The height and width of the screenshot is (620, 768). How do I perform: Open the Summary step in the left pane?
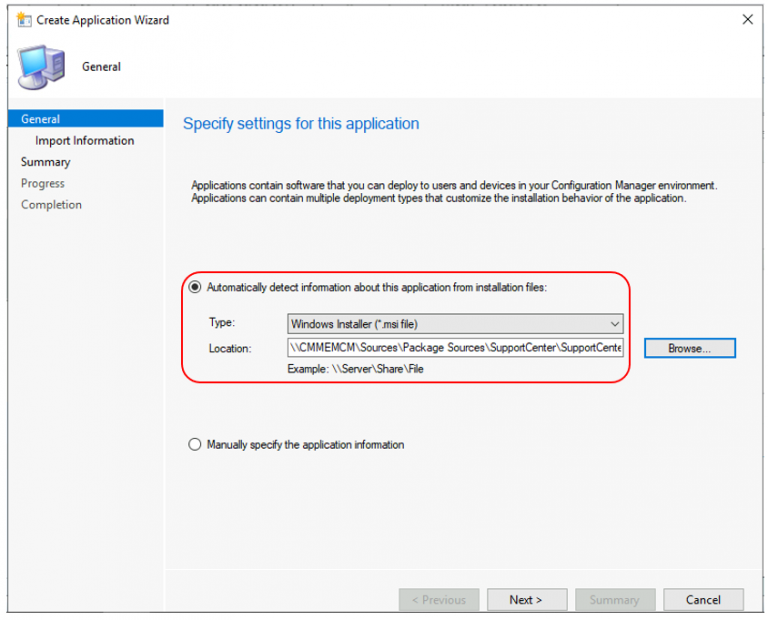(x=46, y=162)
